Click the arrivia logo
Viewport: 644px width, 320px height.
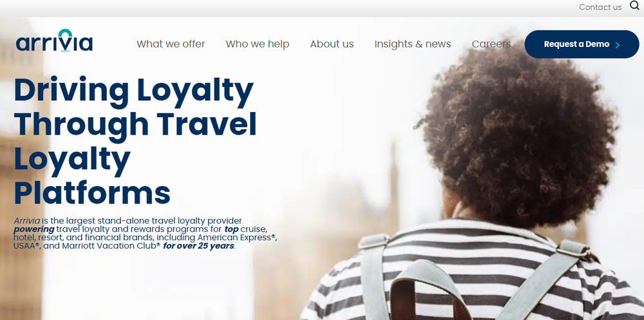pos(54,41)
